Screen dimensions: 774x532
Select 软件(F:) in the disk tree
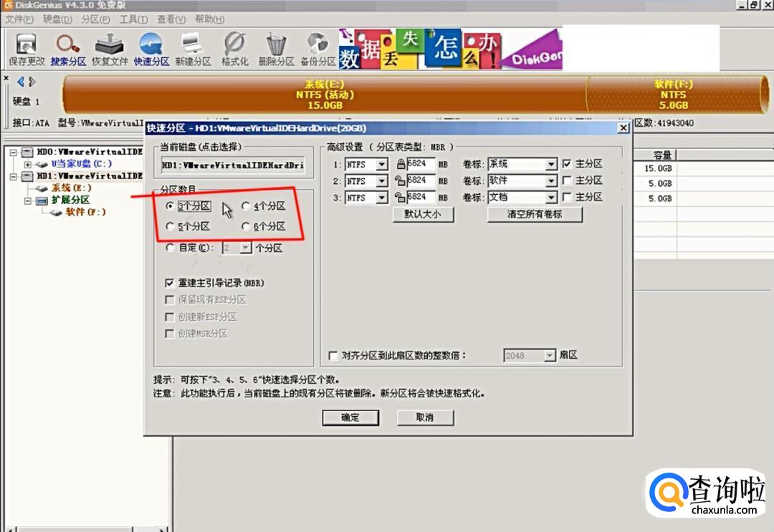click(x=85, y=212)
